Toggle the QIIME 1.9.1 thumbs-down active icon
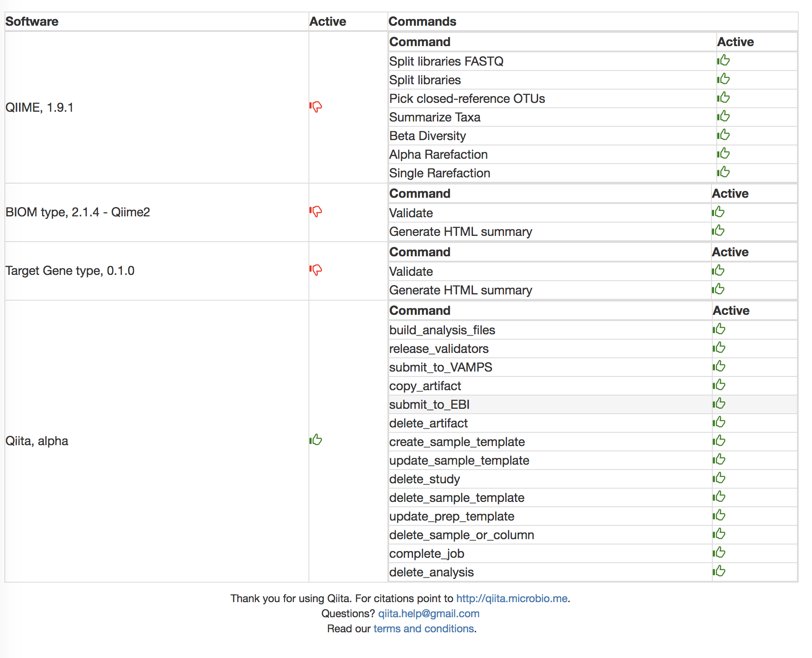 (316, 106)
